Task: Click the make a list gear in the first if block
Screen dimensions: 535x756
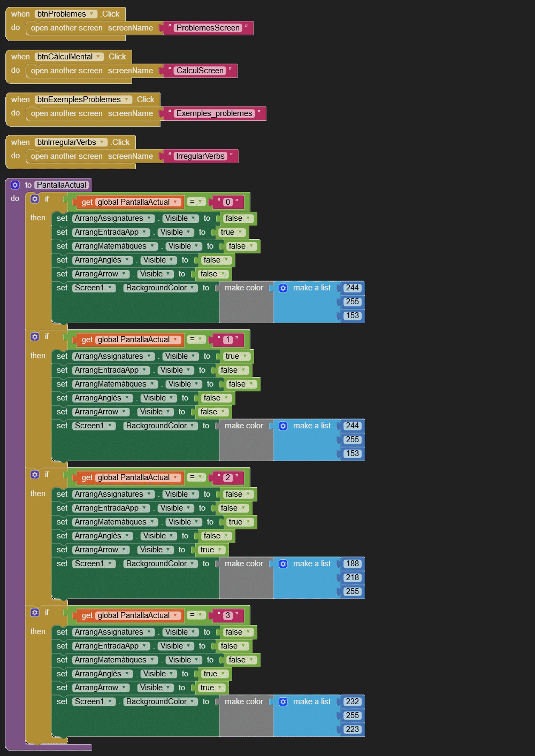Action: coord(283,288)
